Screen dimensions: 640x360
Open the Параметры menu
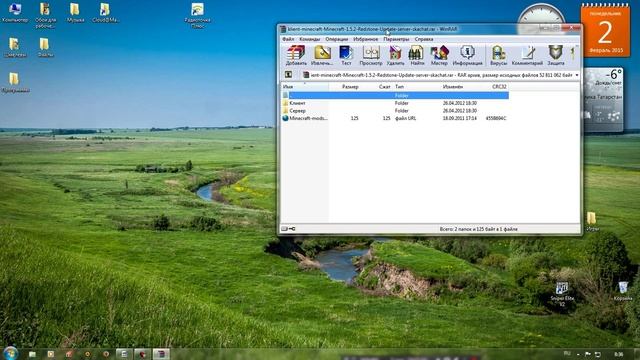[x=396, y=39]
